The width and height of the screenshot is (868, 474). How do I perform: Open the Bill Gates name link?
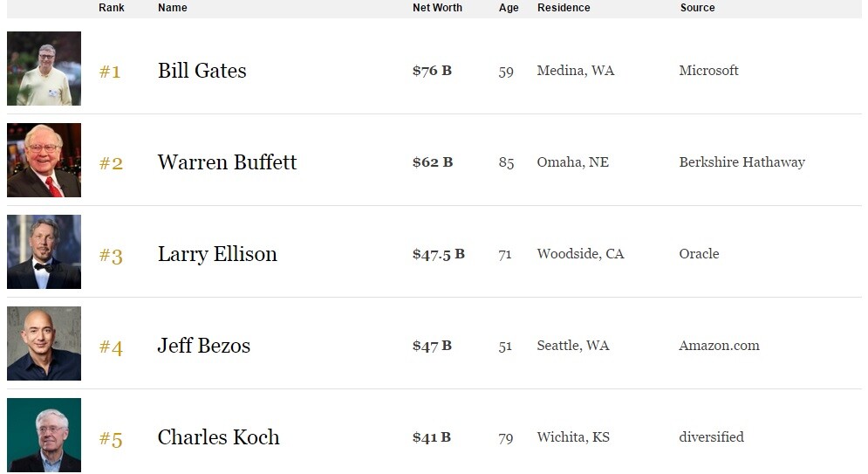click(202, 71)
